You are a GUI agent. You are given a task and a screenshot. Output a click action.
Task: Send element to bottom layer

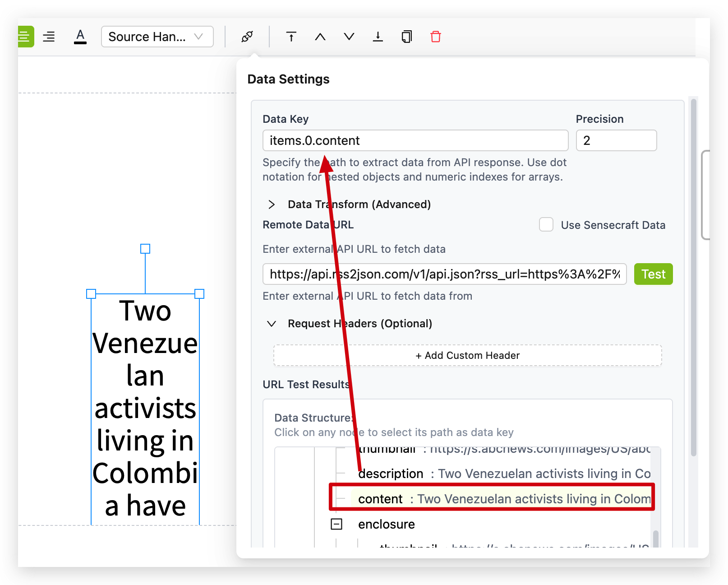(x=378, y=37)
